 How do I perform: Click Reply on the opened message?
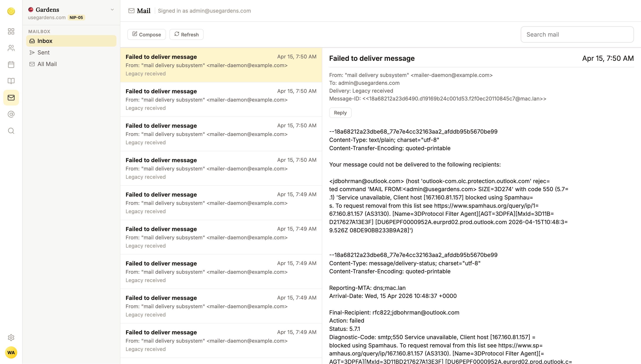tap(340, 113)
